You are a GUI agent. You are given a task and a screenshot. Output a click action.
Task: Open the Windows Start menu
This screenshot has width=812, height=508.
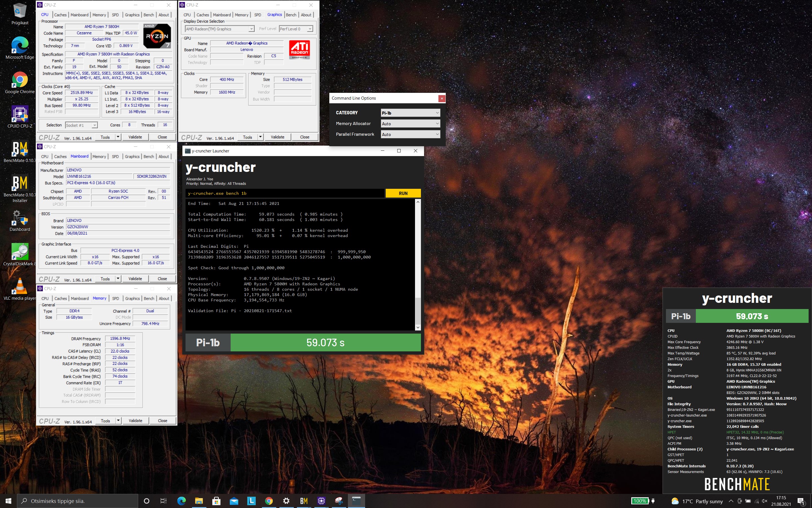[8, 501]
